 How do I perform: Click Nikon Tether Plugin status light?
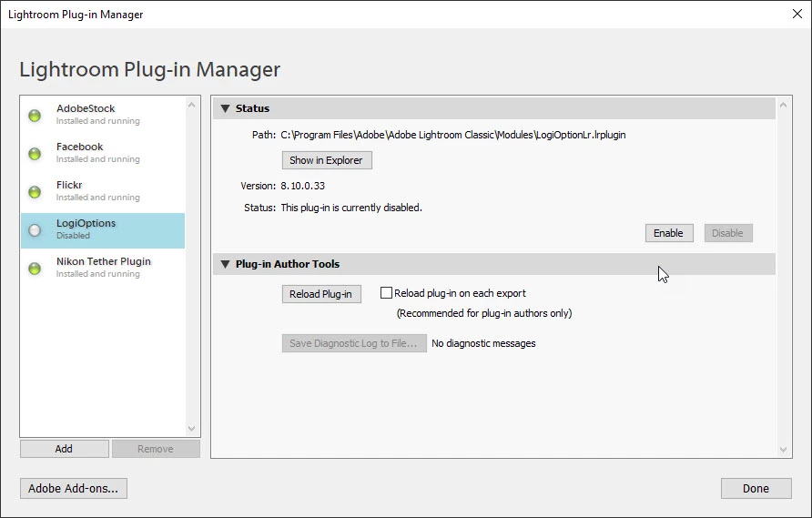[35, 269]
